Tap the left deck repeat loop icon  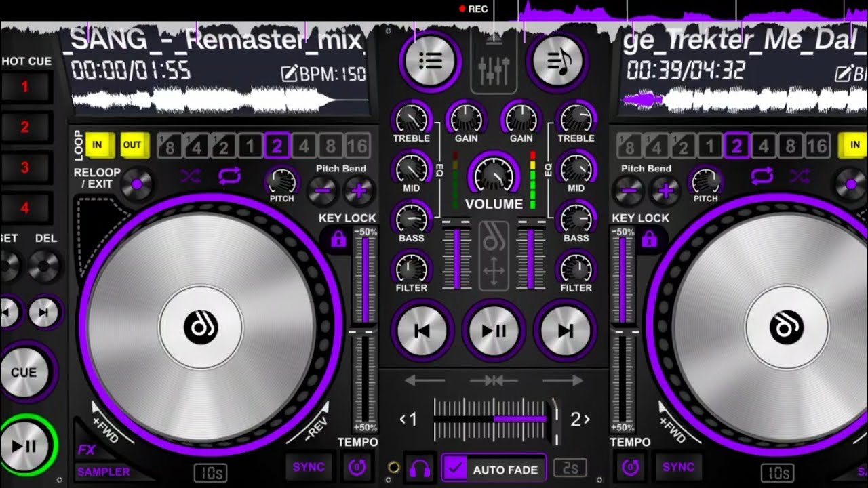(230, 178)
